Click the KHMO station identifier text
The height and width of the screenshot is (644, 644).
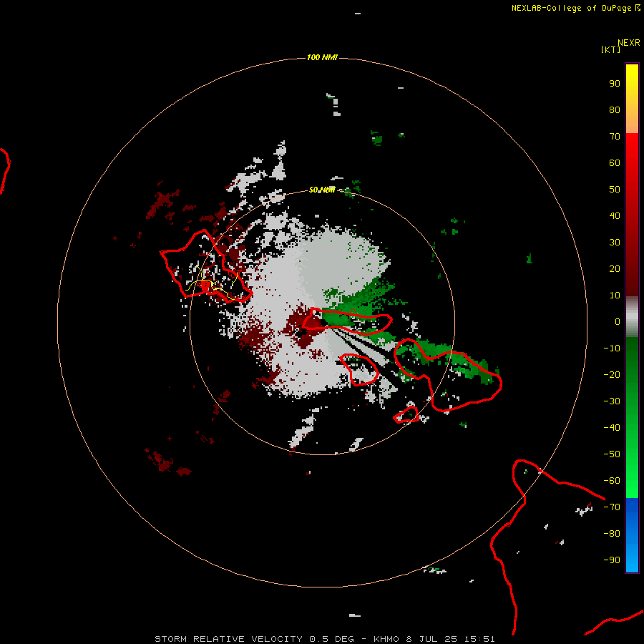(386, 639)
